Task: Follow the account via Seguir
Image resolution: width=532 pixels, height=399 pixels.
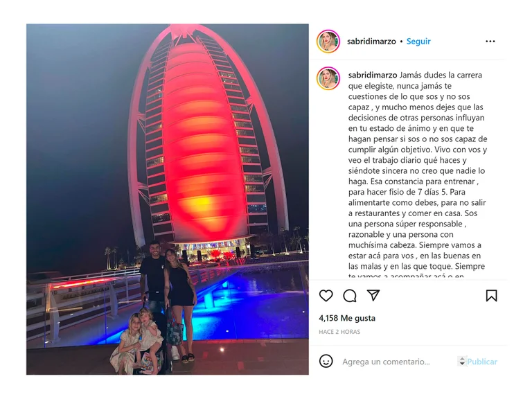Action: pyautogui.click(x=418, y=42)
